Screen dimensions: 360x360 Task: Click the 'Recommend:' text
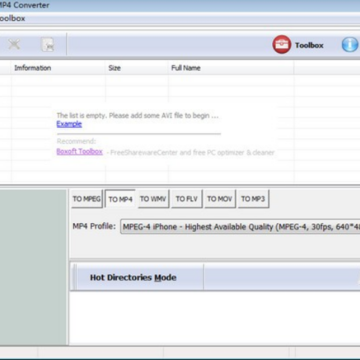(x=76, y=141)
